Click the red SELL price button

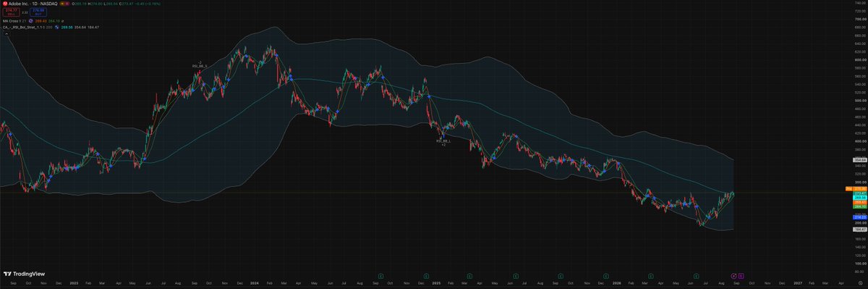pos(11,12)
